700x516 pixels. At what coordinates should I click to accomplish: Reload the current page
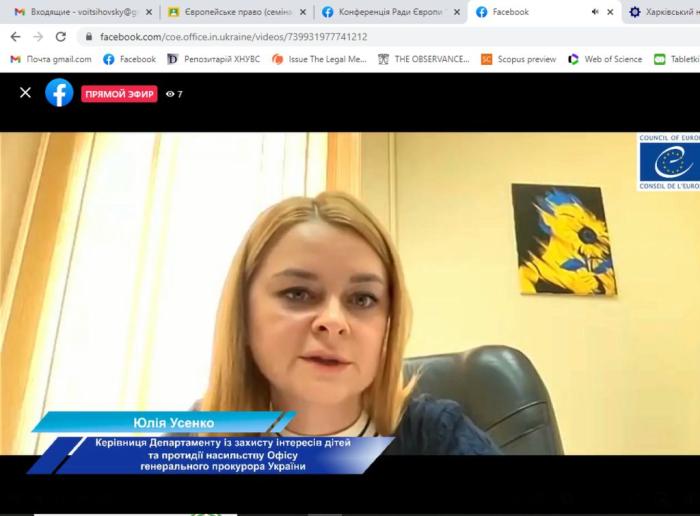(61, 37)
